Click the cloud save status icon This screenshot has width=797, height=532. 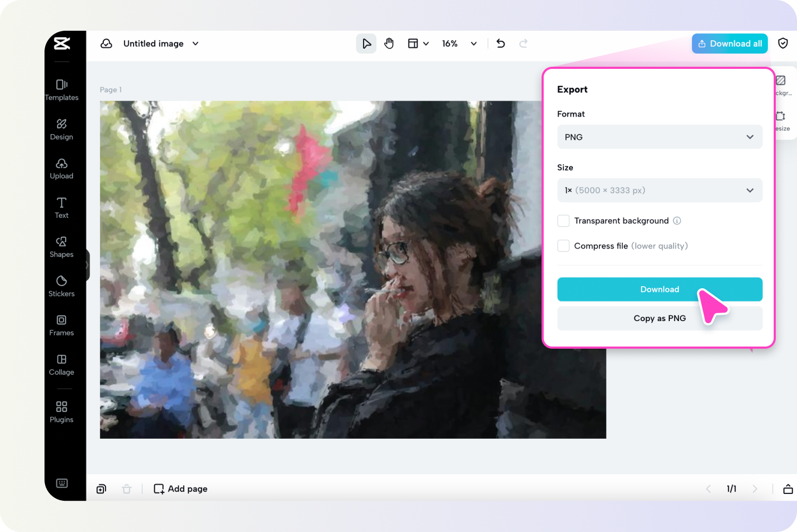pos(107,43)
